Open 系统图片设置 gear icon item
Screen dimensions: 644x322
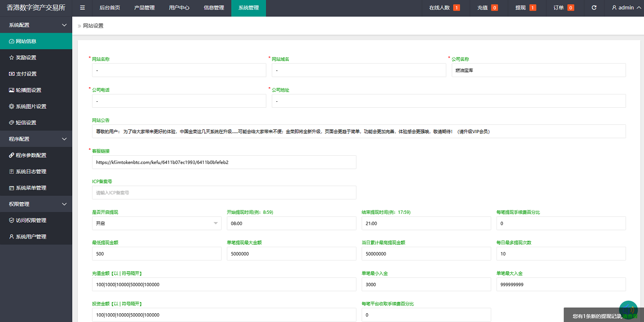tap(31, 106)
